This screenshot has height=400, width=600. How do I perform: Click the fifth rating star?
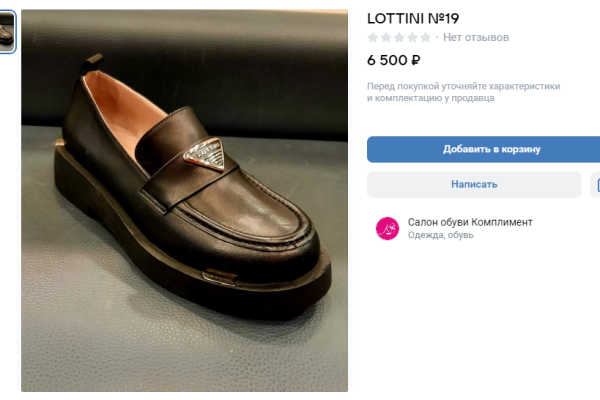(x=425, y=38)
